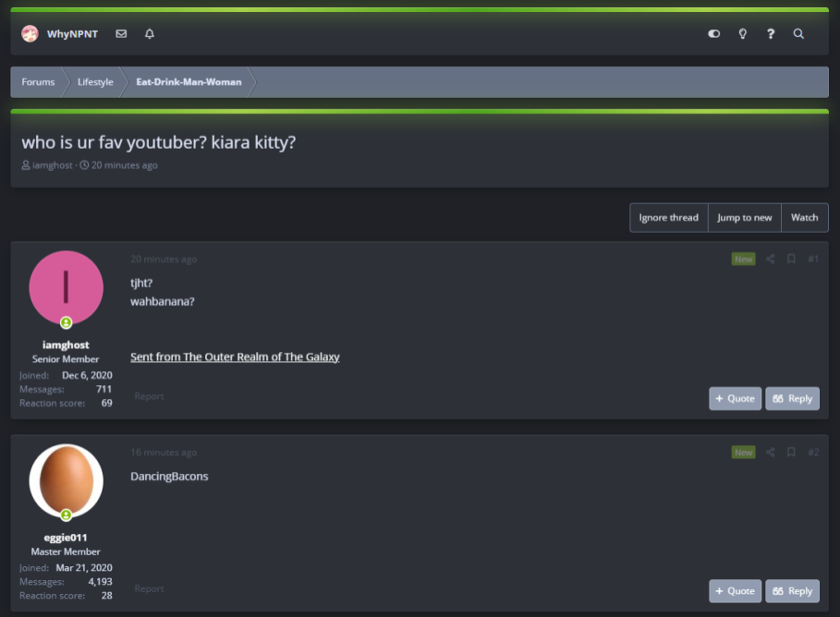Screen dimensions: 840x617
Task: Share post #2 via share icon
Action: pos(771,452)
